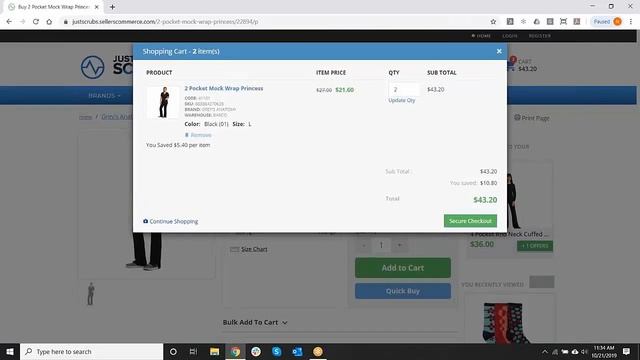Expand Bulk Add To Cart section
The height and width of the screenshot is (360, 640).
tap(255, 322)
